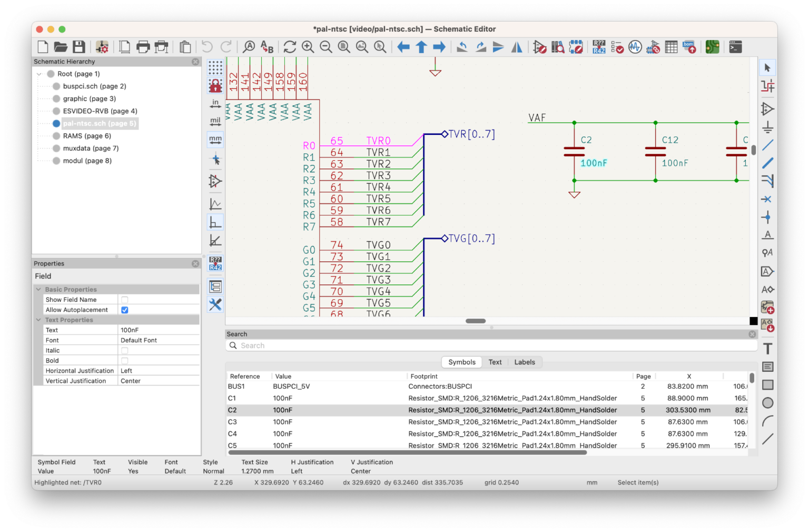
Task: Collapse the Text Properties section
Action: pyautogui.click(x=38, y=320)
